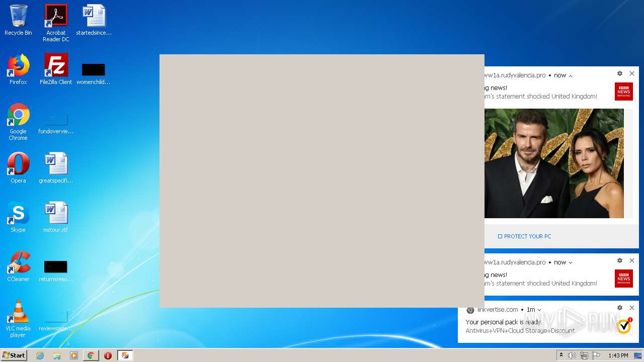This screenshot has width=644, height=362.
Task: Open the Opera desktop shortcut
Action: click(x=18, y=168)
